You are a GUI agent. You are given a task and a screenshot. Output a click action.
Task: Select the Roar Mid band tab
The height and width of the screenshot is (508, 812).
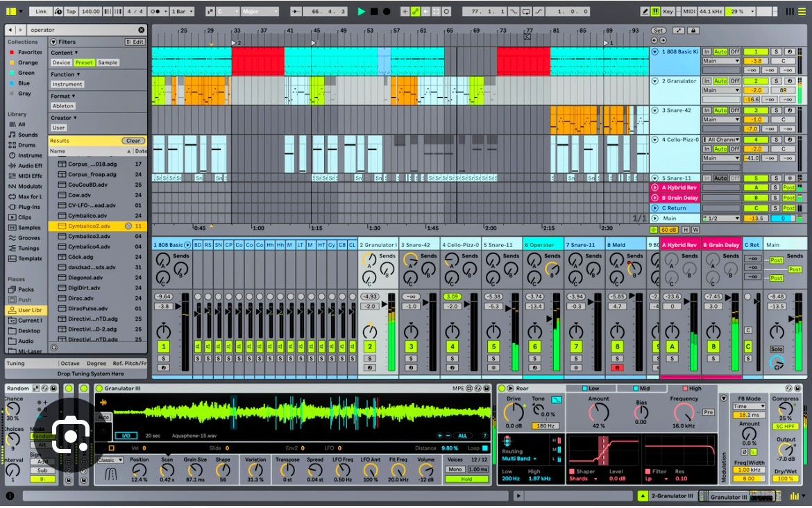tap(641, 389)
